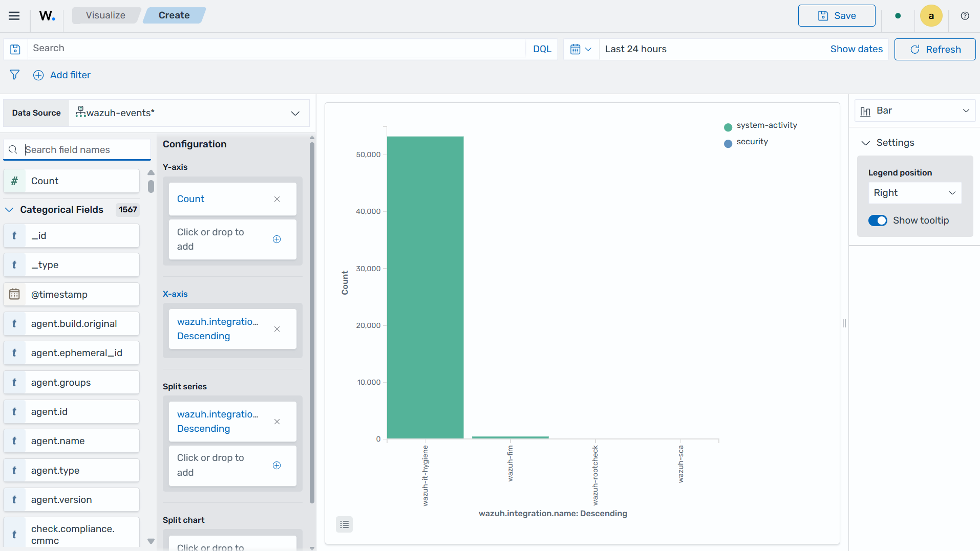Select the agent.build.original field
Screen dimensions: 980x551
tap(72, 323)
